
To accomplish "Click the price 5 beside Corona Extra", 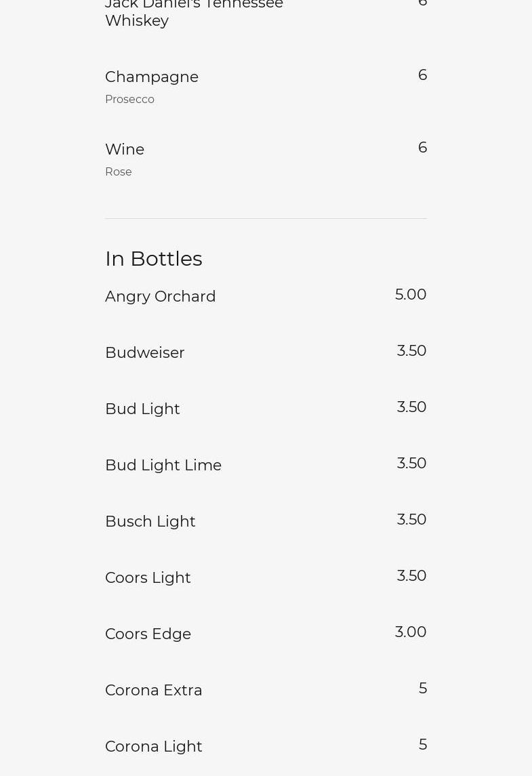I will pos(423,688).
